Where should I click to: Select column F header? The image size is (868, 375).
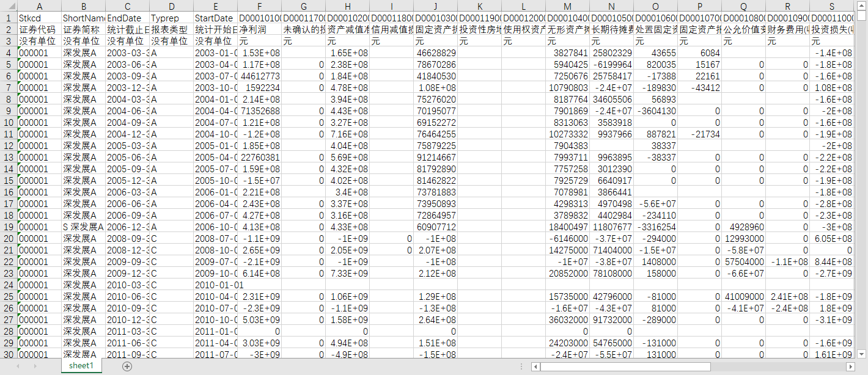[x=259, y=6]
